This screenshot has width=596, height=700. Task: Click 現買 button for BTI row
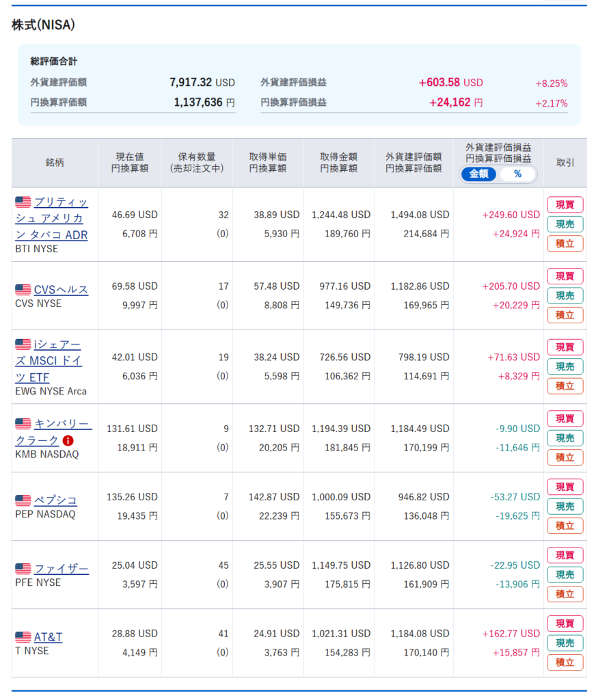565,205
